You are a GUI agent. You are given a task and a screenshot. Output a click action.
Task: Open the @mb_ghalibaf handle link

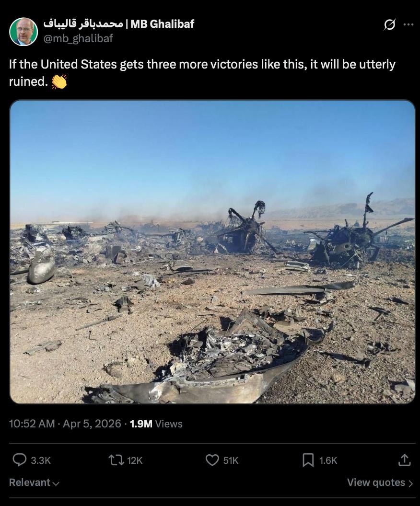78,38
